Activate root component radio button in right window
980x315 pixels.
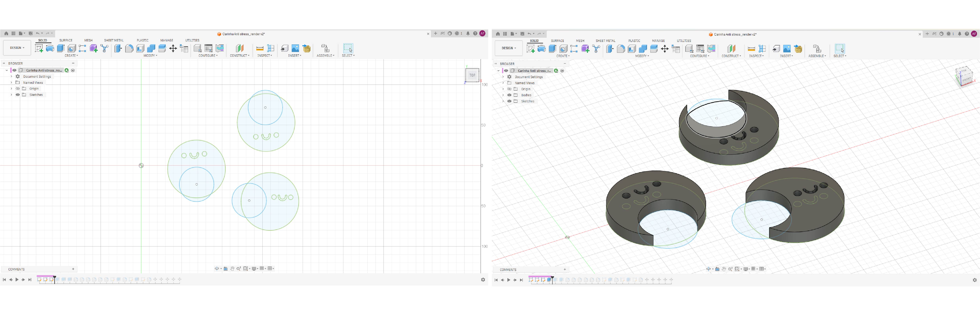(x=562, y=71)
